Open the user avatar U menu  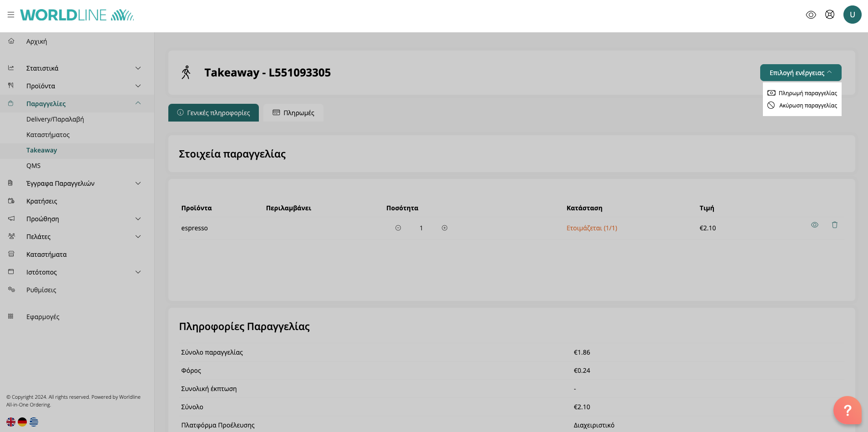click(x=852, y=15)
